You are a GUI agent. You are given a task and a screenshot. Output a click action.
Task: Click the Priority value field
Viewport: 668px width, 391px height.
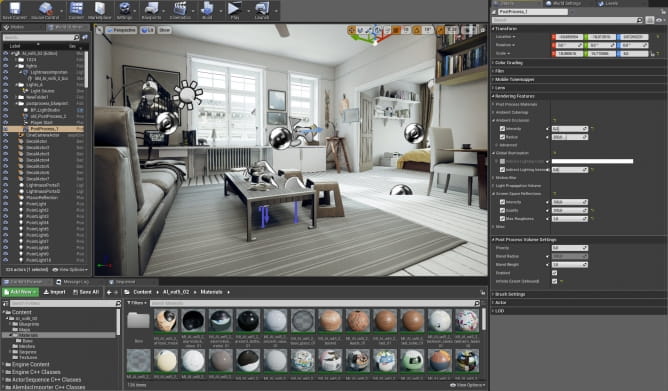570,248
